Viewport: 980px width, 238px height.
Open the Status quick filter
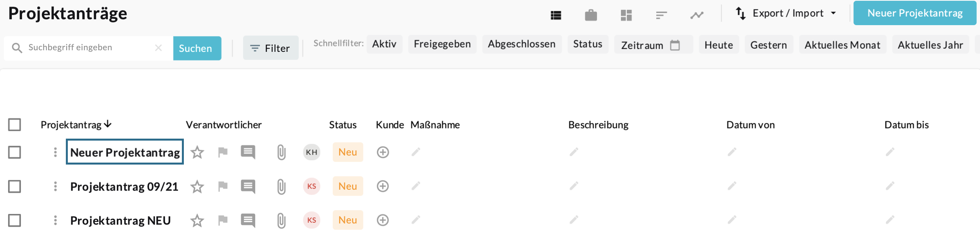click(x=588, y=44)
